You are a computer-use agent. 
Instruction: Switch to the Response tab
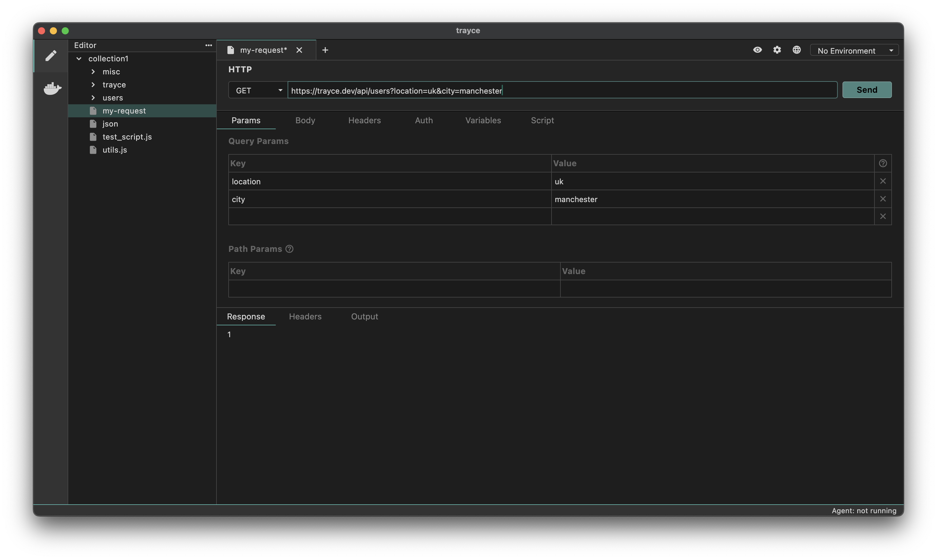[246, 317]
